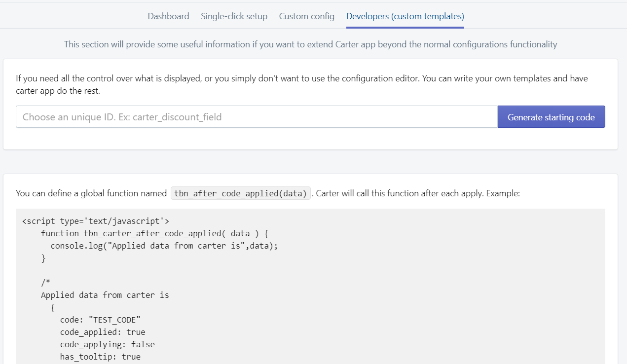Select Developers (custom templates) tab
627x364 pixels.
(405, 16)
